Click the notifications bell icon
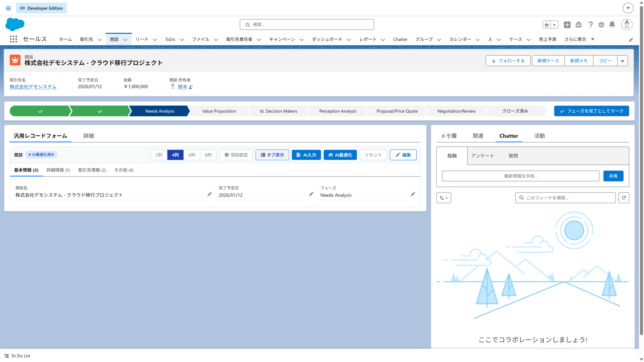This screenshot has height=362, width=644. pyautogui.click(x=612, y=25)
